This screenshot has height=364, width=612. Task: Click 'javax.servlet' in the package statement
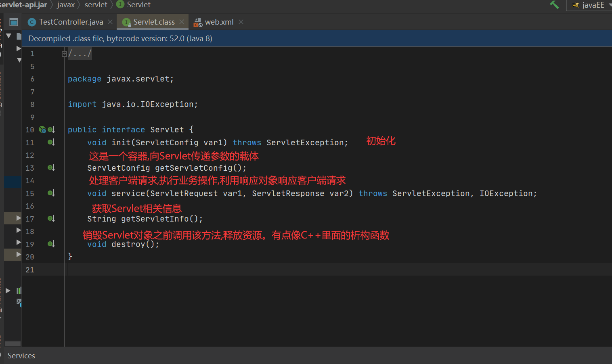[x=138, y=79]
